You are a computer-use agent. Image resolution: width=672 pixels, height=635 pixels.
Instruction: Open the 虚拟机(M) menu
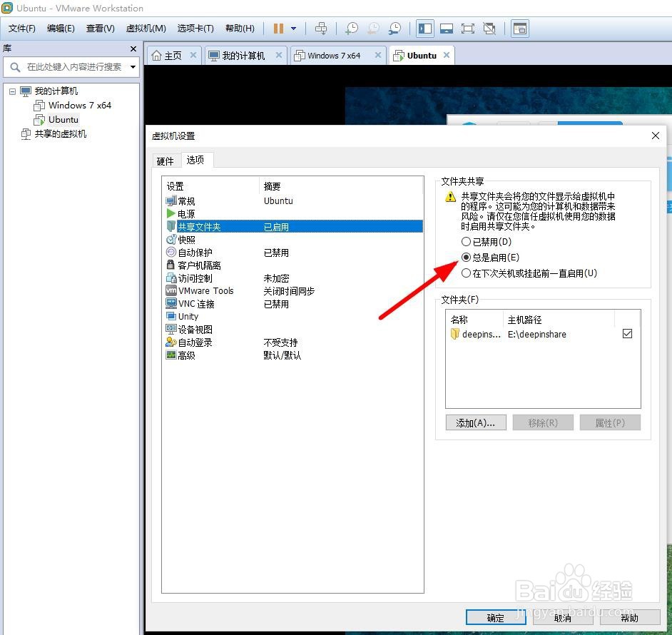point(146,29)
